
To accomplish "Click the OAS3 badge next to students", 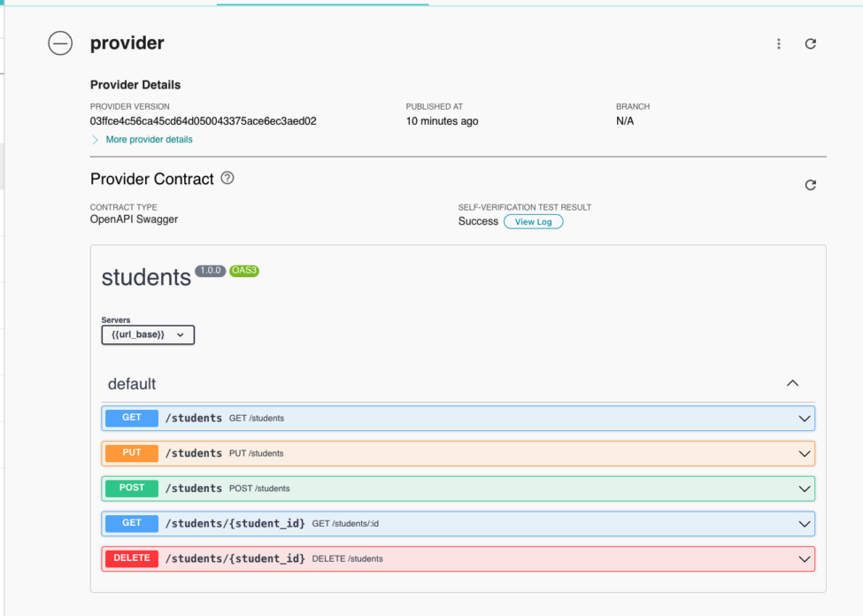I will click(x=243, y=271).
